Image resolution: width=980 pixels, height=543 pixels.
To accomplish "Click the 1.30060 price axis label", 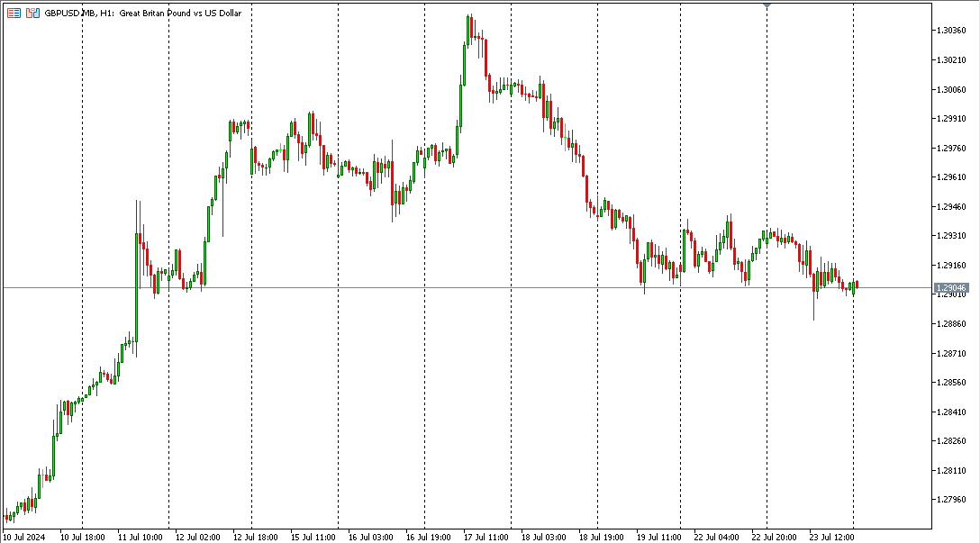I will [x=950, y=89].
